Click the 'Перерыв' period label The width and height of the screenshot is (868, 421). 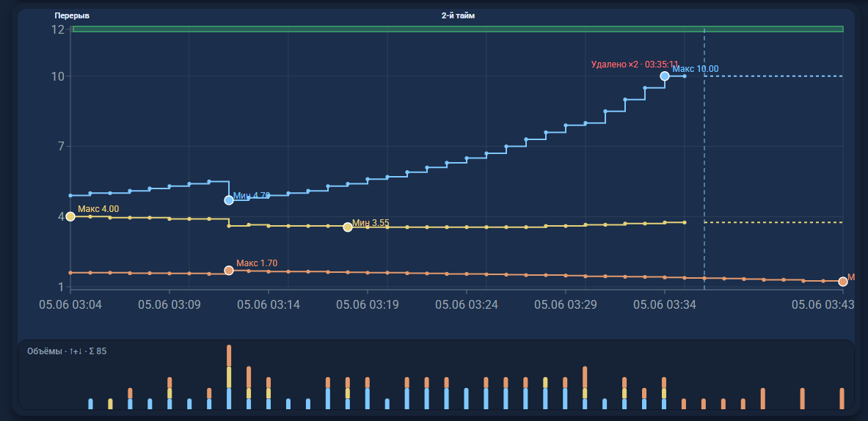[72, 15]
